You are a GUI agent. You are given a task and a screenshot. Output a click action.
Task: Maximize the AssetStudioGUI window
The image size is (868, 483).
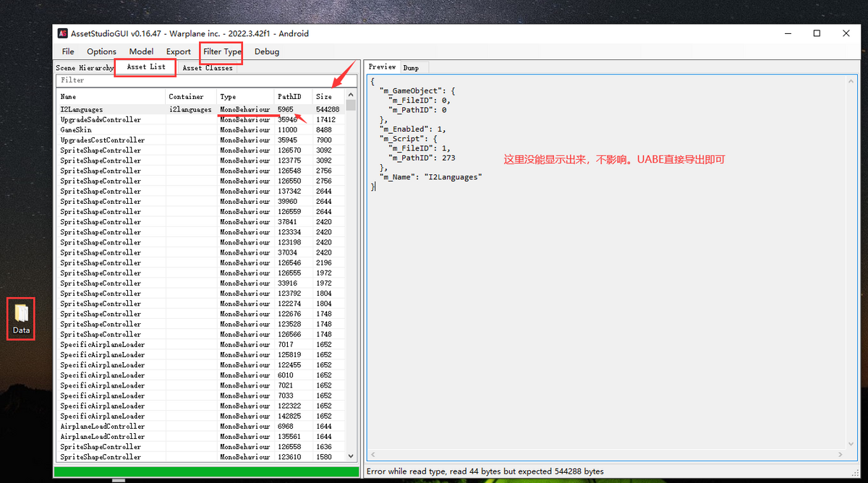coord(817,33)
